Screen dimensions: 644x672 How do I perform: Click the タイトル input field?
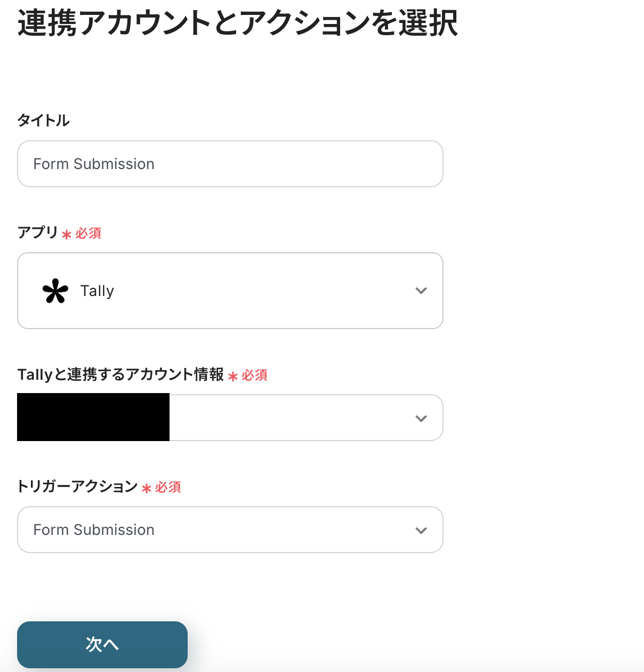230,164
